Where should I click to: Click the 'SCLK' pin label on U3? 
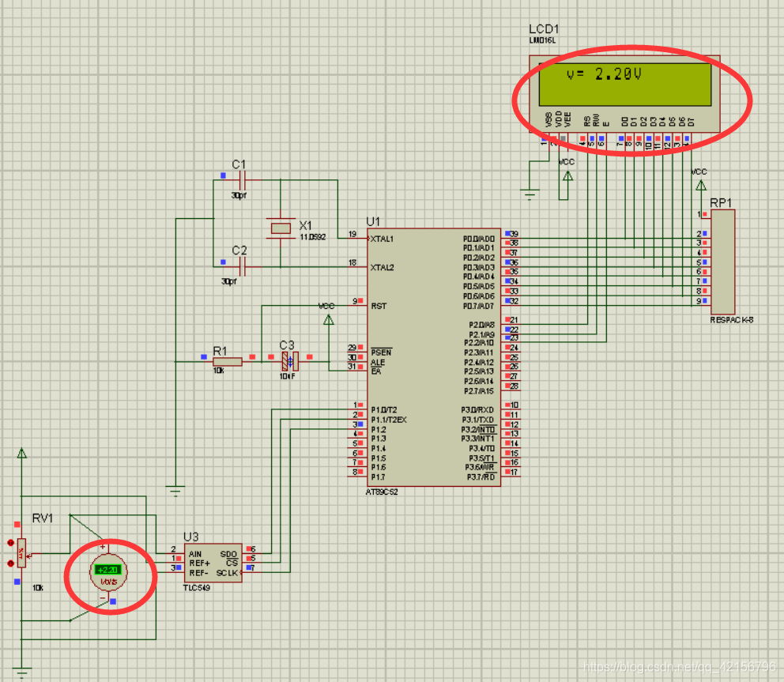[227, 573]
